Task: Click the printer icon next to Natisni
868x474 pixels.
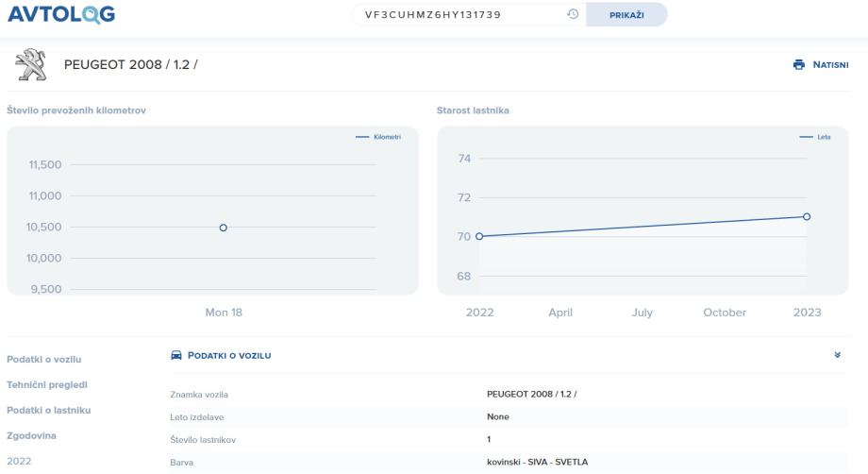Action: click(799, 65)
